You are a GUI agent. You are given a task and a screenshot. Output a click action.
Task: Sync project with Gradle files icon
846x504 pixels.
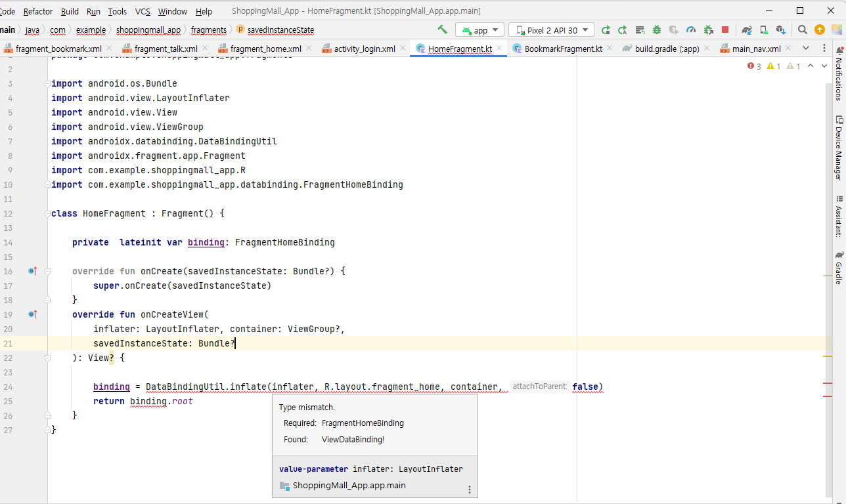coord(747,30)
